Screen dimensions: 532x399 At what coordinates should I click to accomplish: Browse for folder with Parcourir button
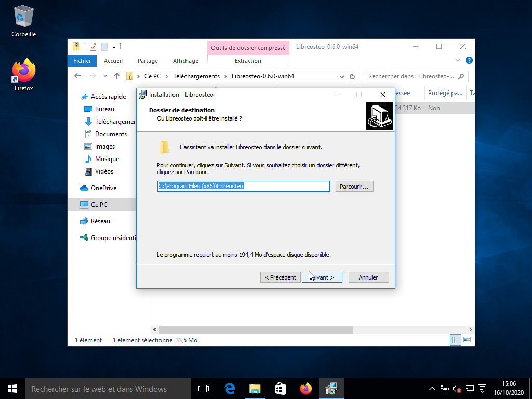click(x=354, y=187)
